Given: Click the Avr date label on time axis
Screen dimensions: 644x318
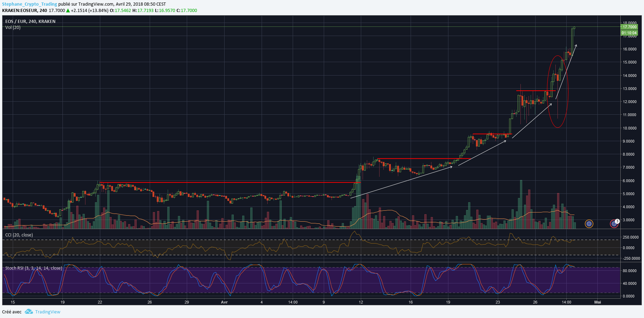Looking at the screenshot, I should (224, 302).
